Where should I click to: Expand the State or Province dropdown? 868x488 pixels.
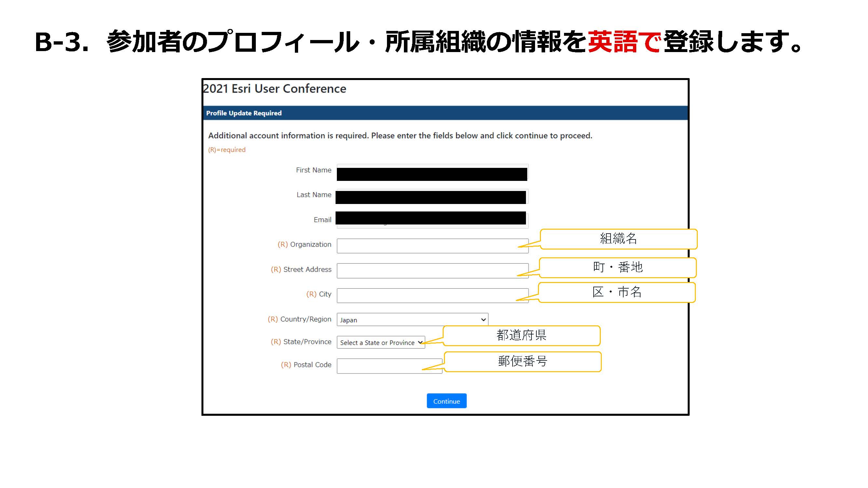click(378, 342)
